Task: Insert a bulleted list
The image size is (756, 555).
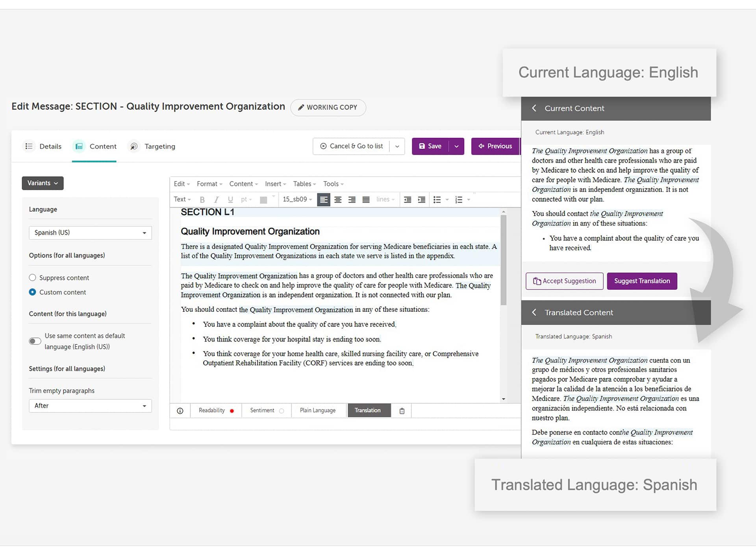Action: pos(437,200)
